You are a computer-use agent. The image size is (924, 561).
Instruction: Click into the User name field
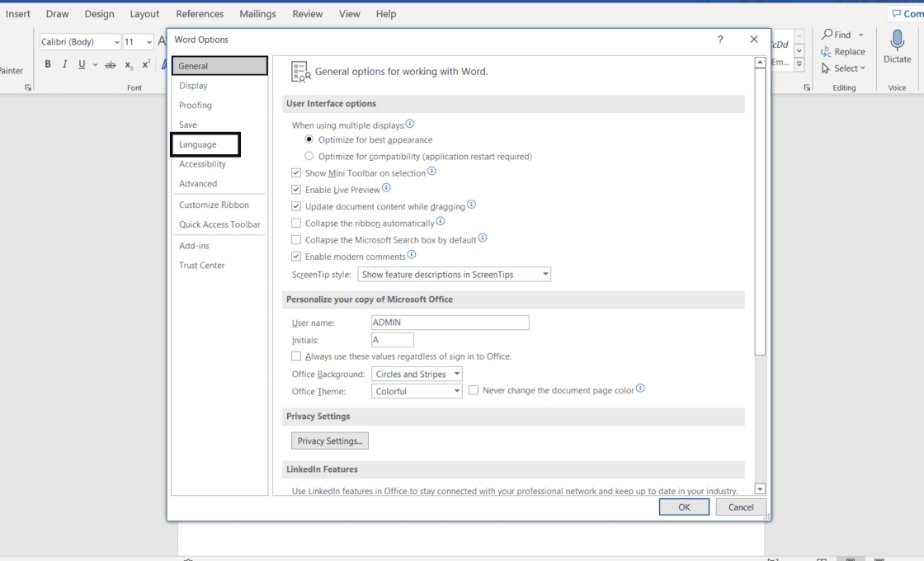coord(450,323)
